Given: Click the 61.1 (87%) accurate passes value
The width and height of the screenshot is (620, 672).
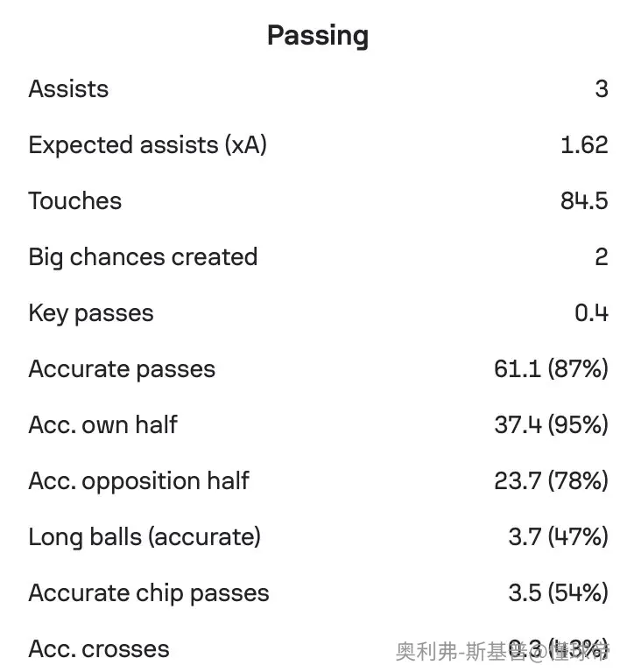Looking at the screenshot, I should pyautogui.click(x=551, y=369).
